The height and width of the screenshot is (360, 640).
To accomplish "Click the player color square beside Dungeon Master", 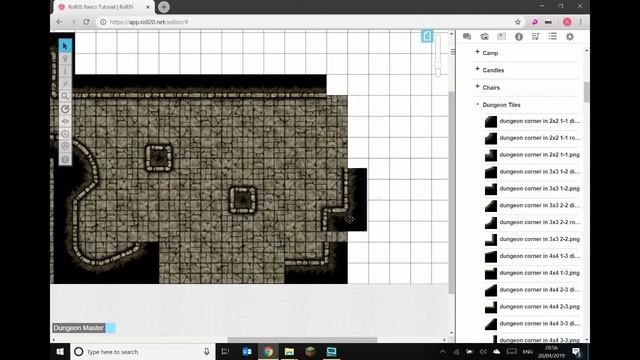I will coord(110,328).
